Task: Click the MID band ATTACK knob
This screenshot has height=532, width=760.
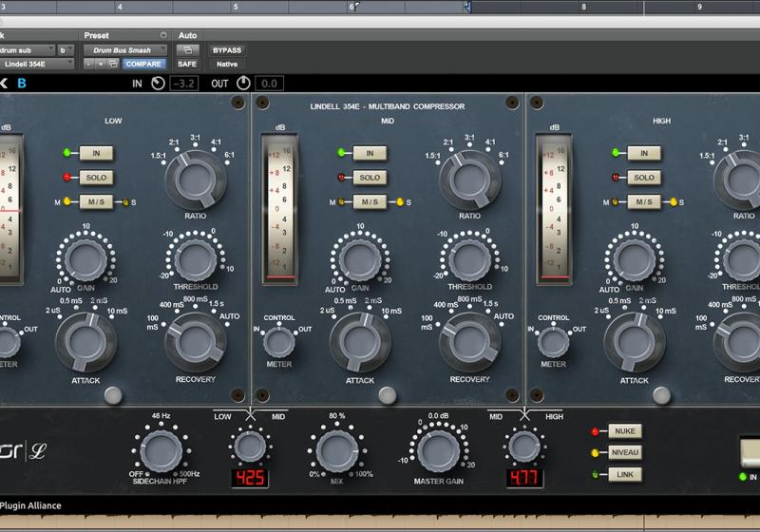Action: (360, 342)
